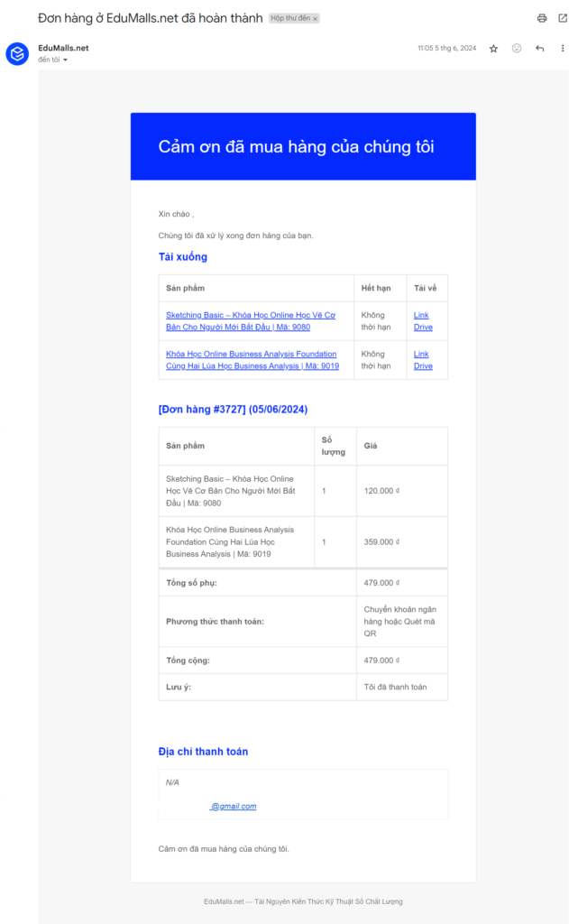Click the EduMalls.net sender avatar

17,54
